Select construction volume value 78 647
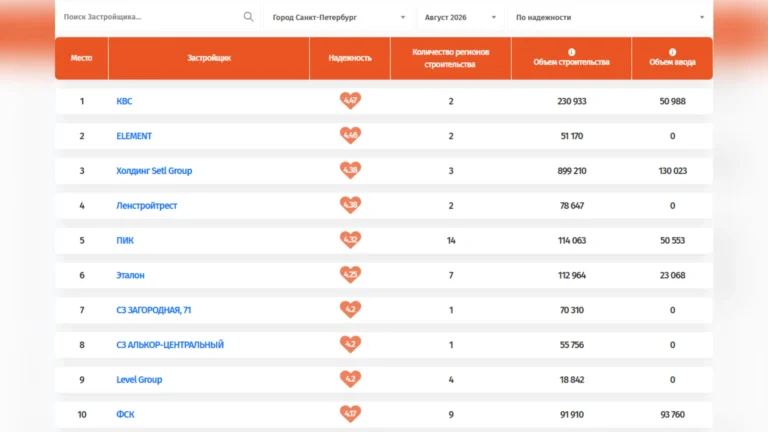Viewport: 768px width, 432px height. [572, 206]
